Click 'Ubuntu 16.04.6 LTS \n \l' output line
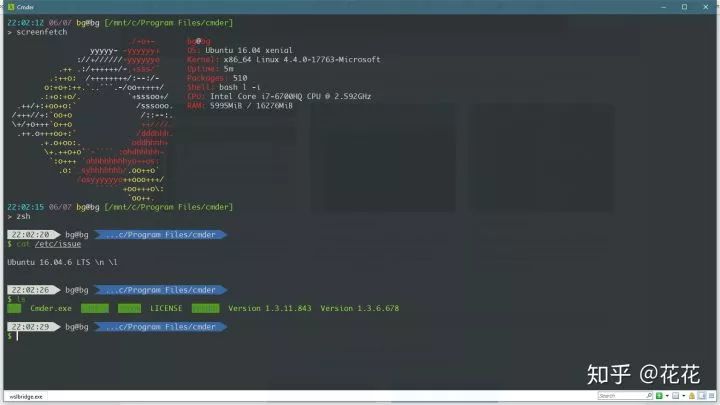This screenshot has height=405, width=720. (62, 262)
